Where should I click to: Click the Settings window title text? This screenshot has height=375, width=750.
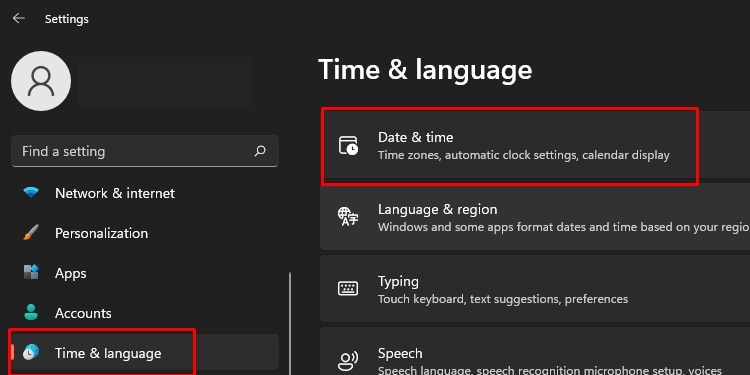(x=66, y=19)
